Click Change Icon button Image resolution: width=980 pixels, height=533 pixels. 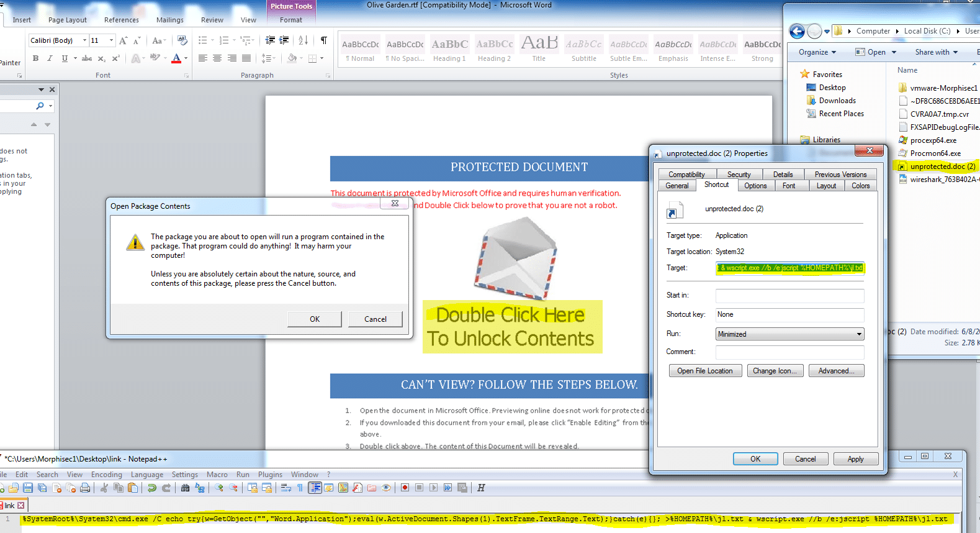[775, 371]
